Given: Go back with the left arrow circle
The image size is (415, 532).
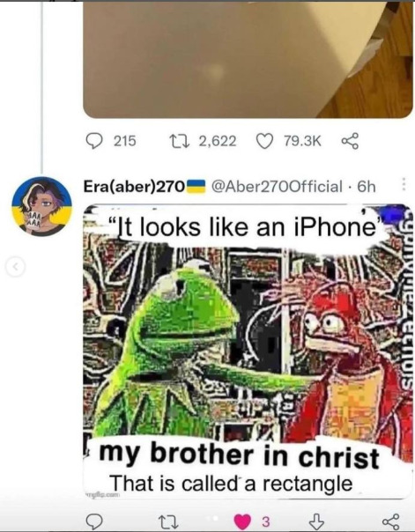Looking at the screenshot, I should click(16, 267).
